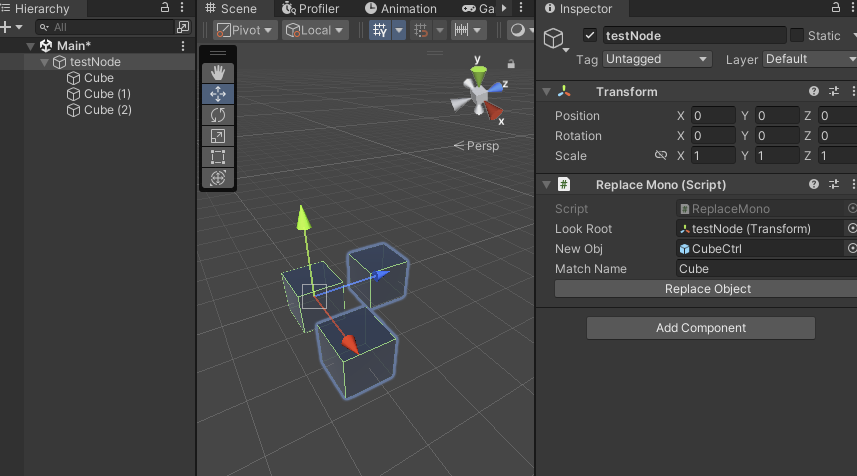Click the plus create-object button in Hierarchy
Viewport: 857px width, 476px height.
pyautogui.click(x=6, y=27)
